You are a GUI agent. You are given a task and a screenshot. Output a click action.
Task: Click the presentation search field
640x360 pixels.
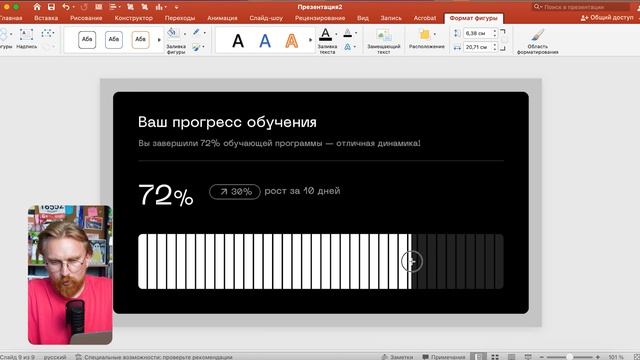(x=581, y=7)
